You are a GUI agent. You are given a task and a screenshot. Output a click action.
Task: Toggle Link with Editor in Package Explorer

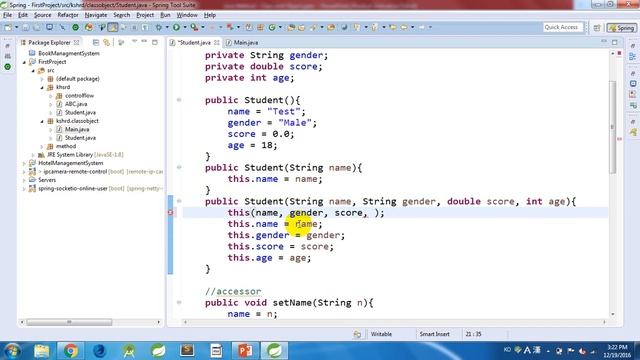click(x=106, y=42)
